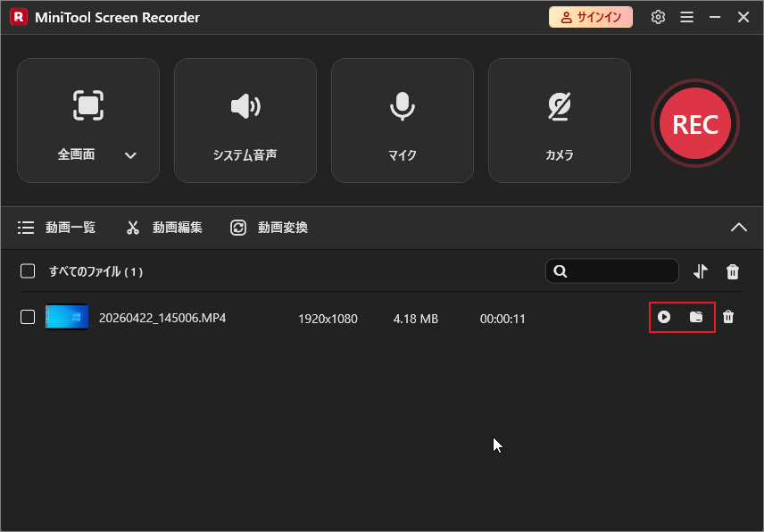Open the 動画変換 convert icon
The width and height of the screenshot is (764, 532).
(238, 228)
